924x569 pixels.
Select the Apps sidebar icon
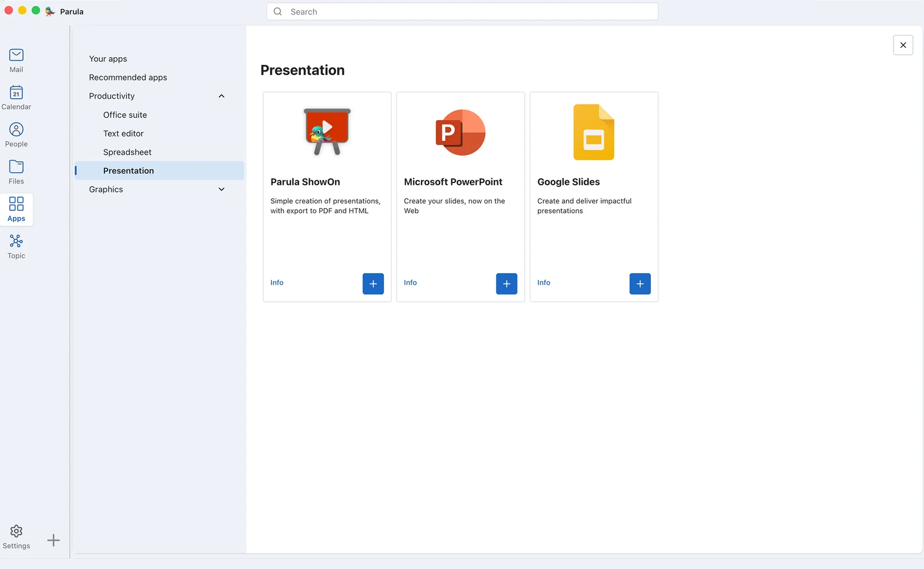(x=16, y=209)
